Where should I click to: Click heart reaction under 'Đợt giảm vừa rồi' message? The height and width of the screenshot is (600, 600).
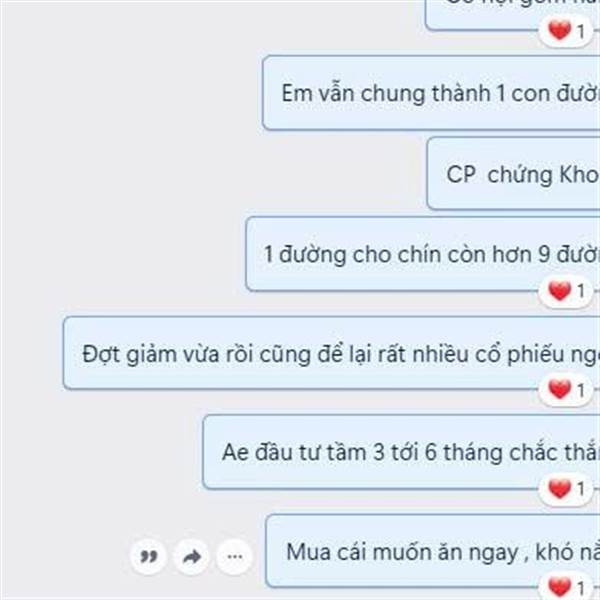pyautogui.click(x=559, y=390)
